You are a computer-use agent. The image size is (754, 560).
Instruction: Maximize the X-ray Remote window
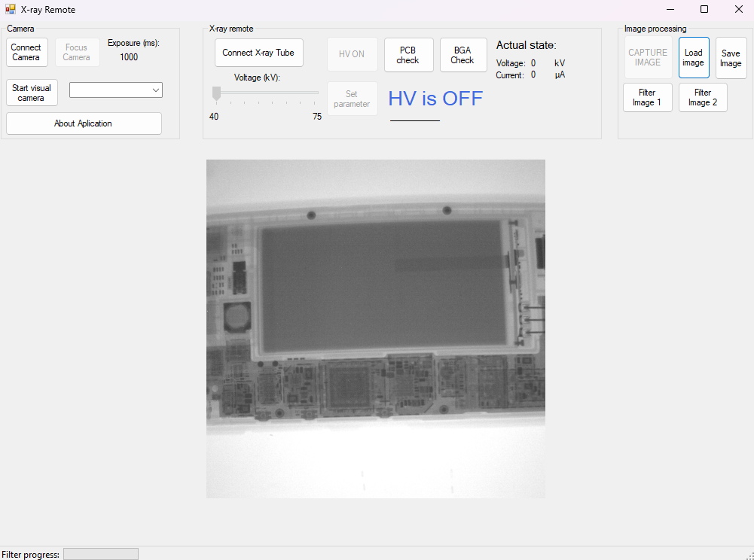click(x=704, y=10)
